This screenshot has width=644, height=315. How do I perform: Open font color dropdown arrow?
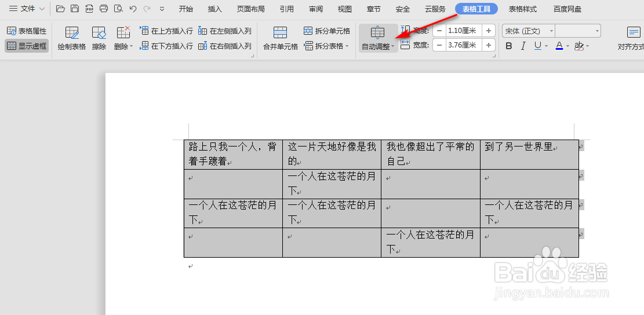pos(568,46)
